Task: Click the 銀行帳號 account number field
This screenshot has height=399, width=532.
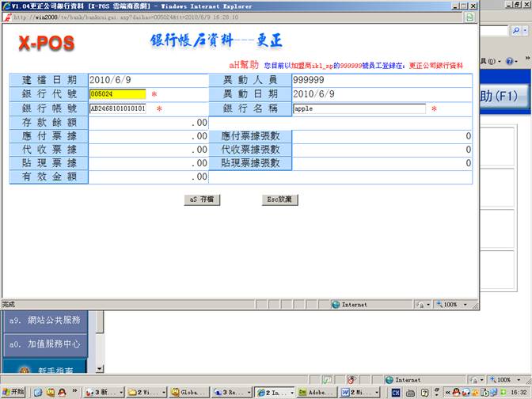Action: click(117, 108)
